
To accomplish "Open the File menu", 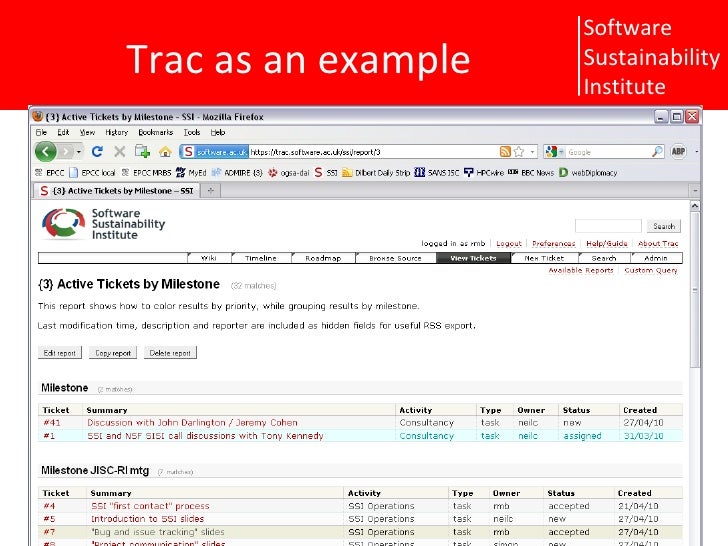I will click(41, 132).
